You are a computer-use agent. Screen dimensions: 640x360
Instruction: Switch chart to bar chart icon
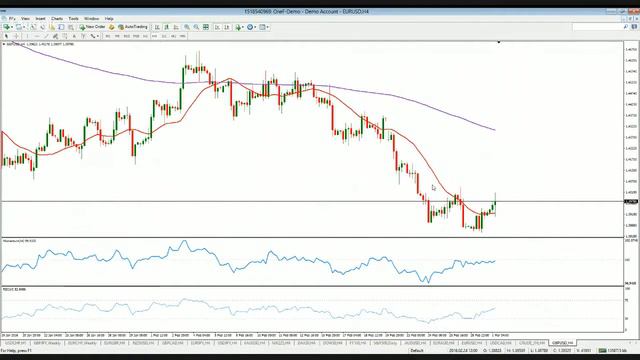click(x=156, y=27)
